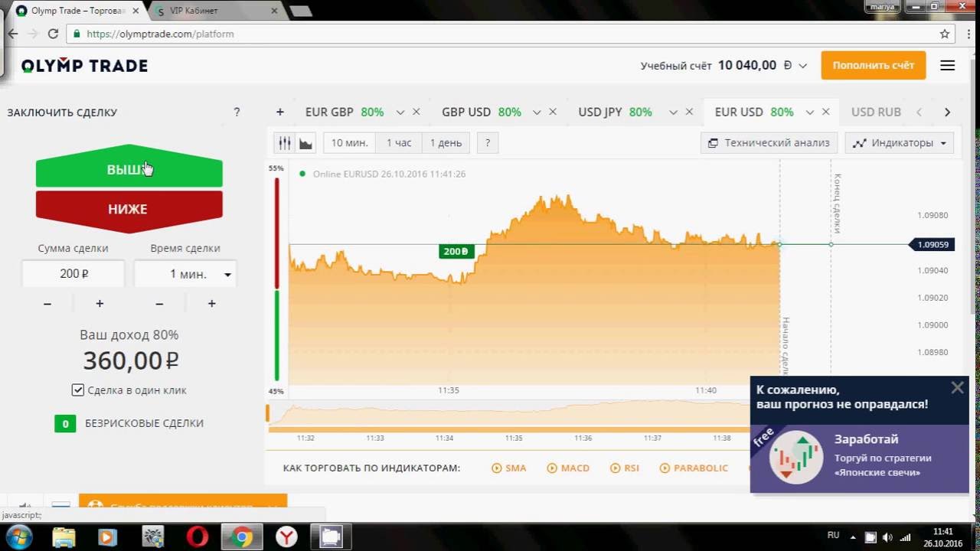Click Пополнить счёт deposit button
The width and height of the screenshot is (980, 551).
click(x=874, y=66)
